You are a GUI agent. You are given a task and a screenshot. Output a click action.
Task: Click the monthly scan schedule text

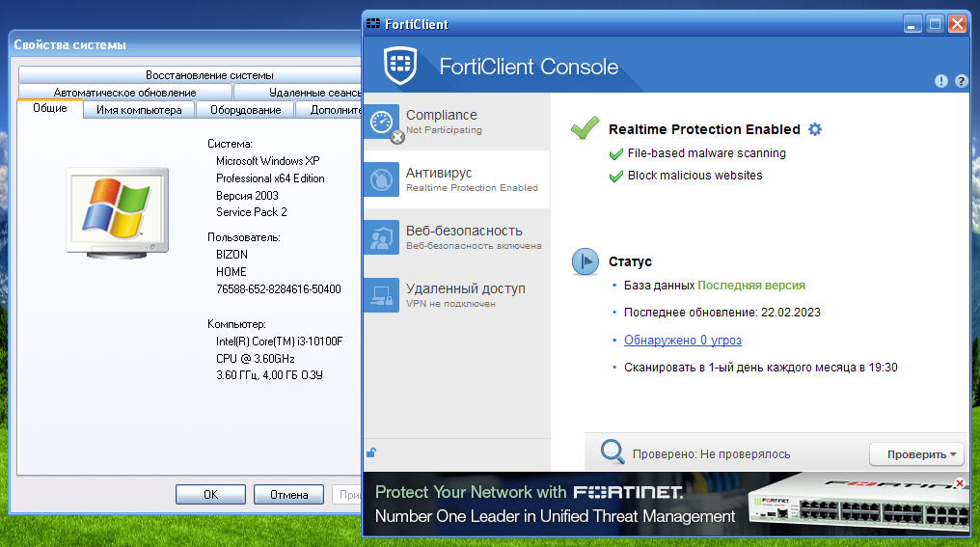pos(761,368)
